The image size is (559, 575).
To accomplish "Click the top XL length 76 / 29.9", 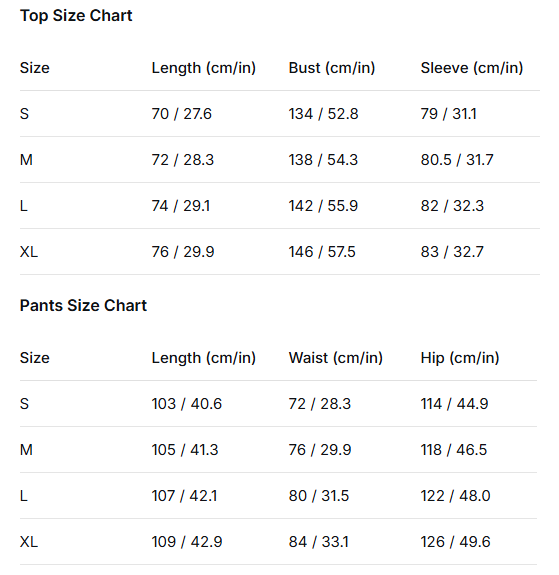I will (x=183, y=252).
